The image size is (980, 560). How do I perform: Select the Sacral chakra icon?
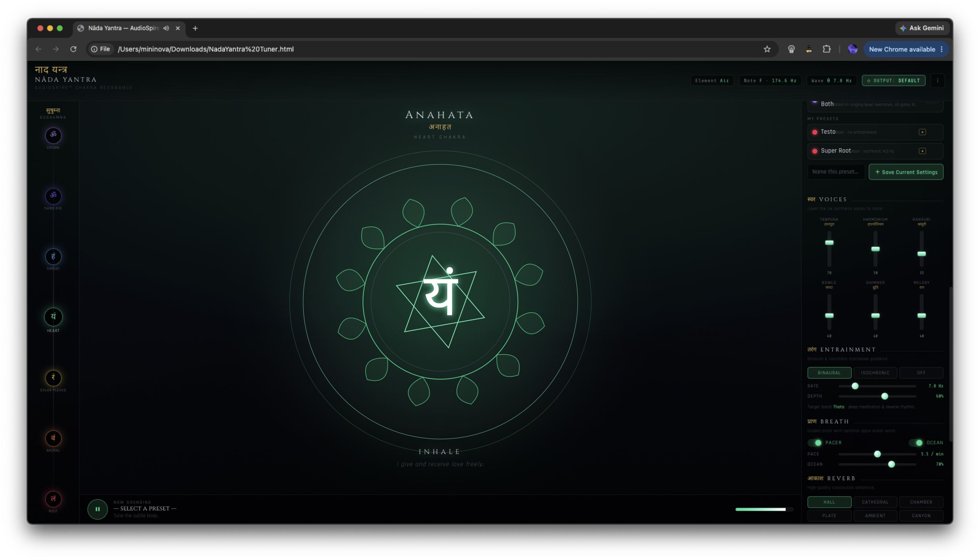click(53, 438)
